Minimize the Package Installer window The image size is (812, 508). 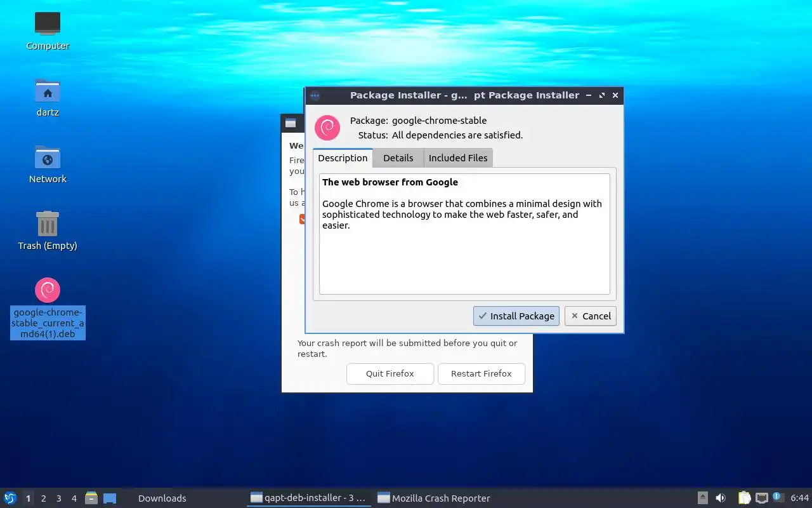(x=589, y=95)
